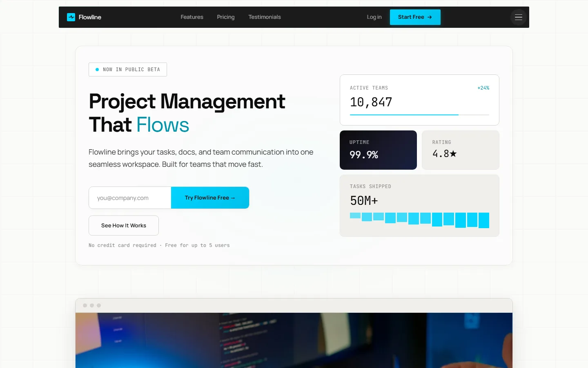Click the arrow inside Try Flowline Free
This screenshot has width=588, height=368.
click(x=233, y=197)
